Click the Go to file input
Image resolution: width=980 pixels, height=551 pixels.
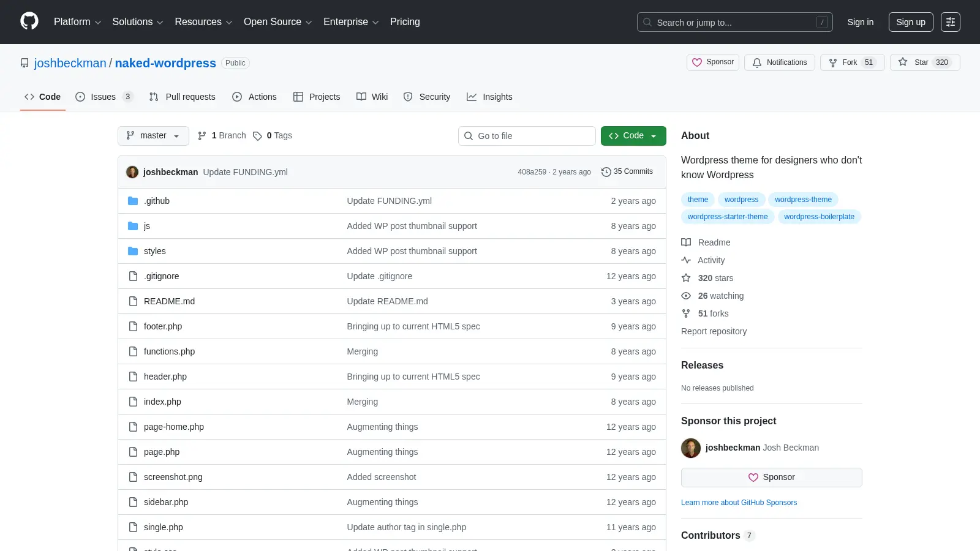[527, 136]
